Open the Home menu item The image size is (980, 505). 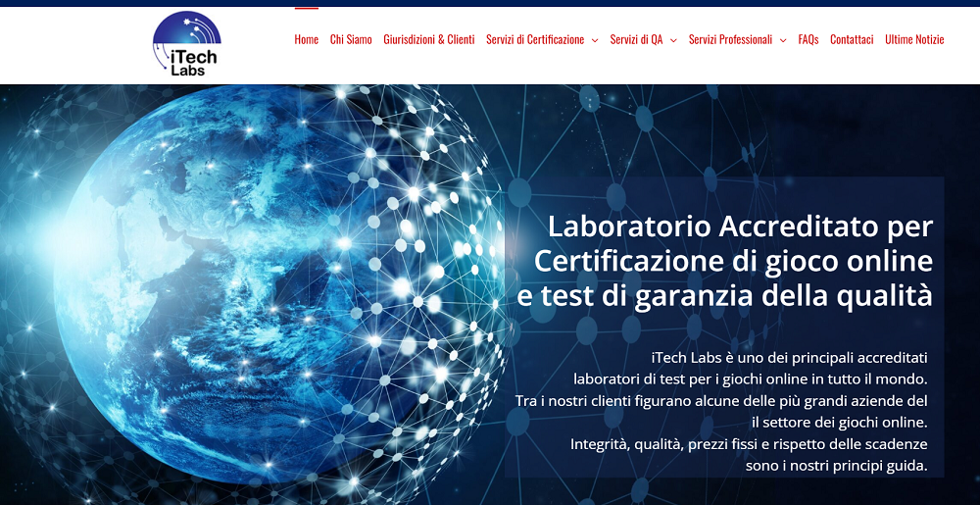pyautogui.click(x=306, y=39)
